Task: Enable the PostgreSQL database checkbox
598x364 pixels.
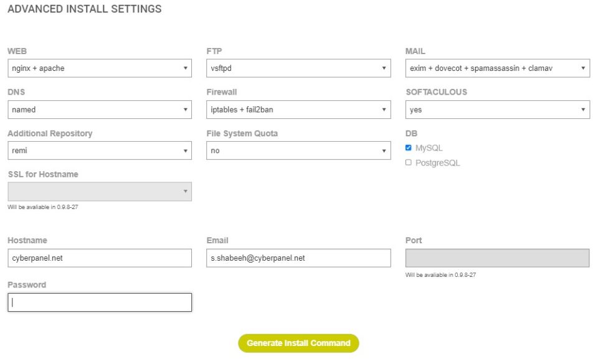Action: [409, 162]
